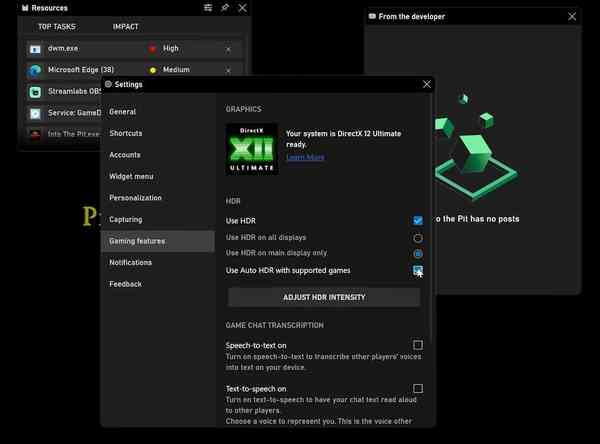600x444 pixels.
Task: Select Use HDR on main display only
Action: coord(417,254)
